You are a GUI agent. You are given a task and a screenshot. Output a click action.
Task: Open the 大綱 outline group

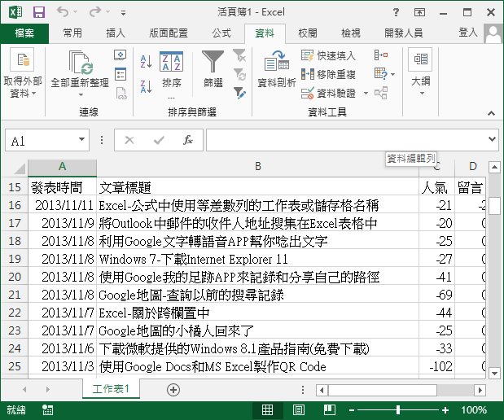tap(420, 72)
